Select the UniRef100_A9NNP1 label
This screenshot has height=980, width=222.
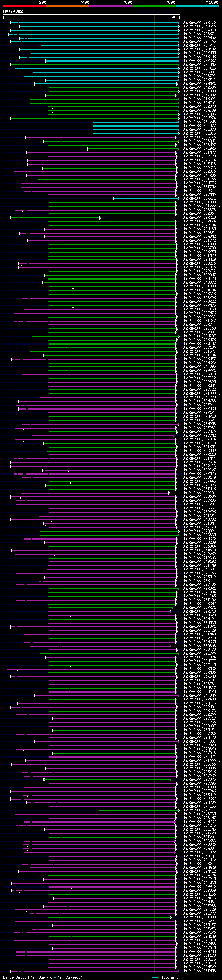click(199, 83)
